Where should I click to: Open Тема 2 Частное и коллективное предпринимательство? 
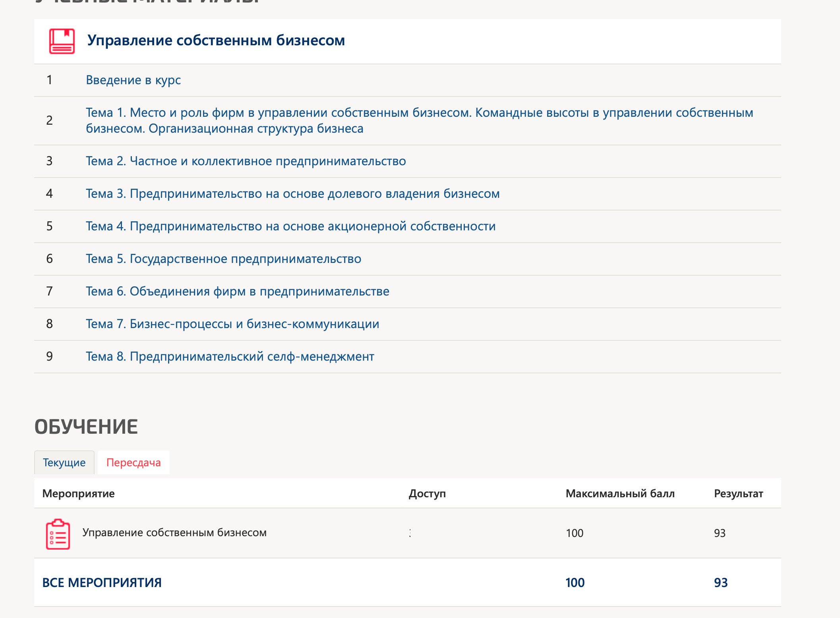point(246,161)
